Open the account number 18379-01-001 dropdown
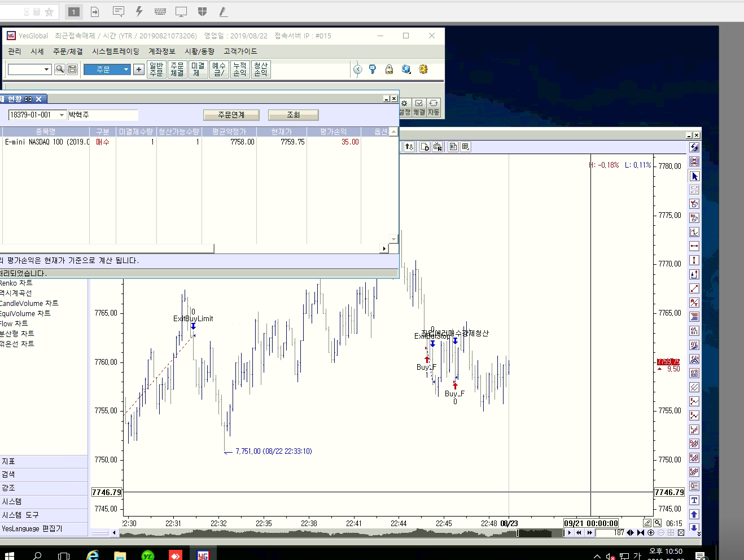Image resolution: width=744 pixels, height=560 pixels. [x=62, y=115]
